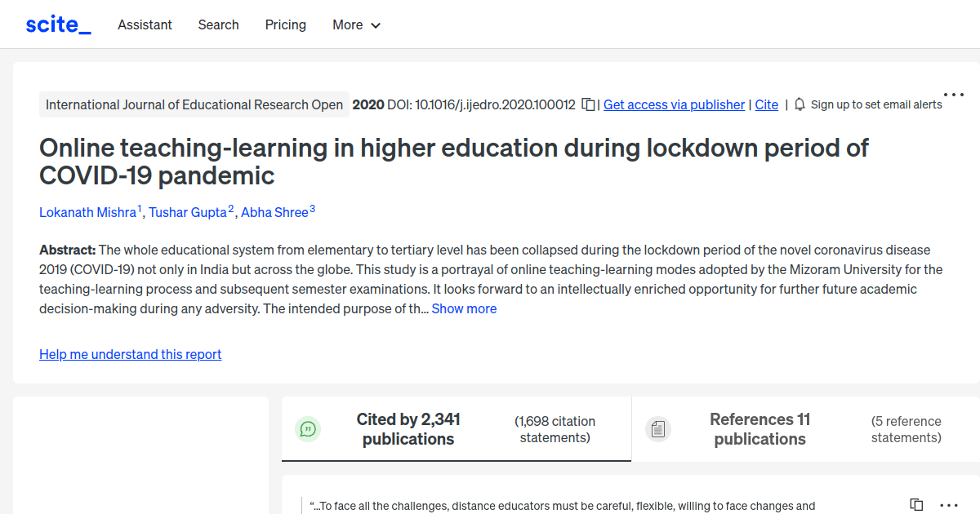Open the Pricing page
Viewport: 980px width, 514px height.
point(285,25)
